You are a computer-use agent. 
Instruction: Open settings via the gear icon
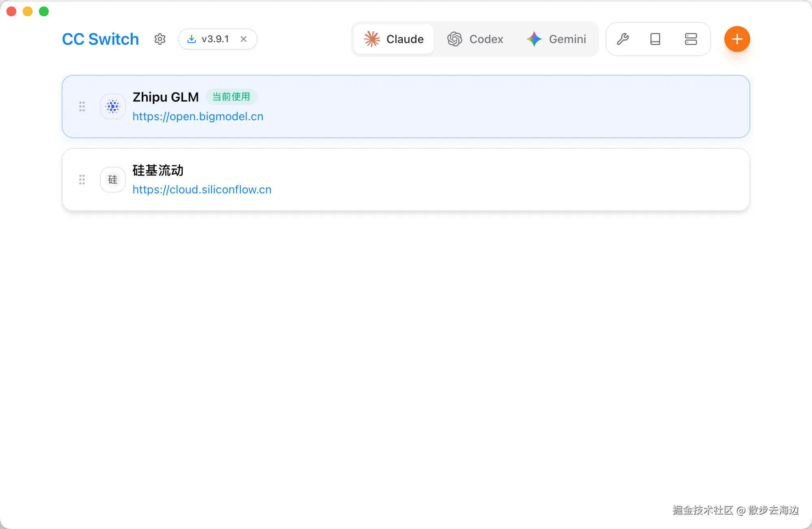click(160, 39)
